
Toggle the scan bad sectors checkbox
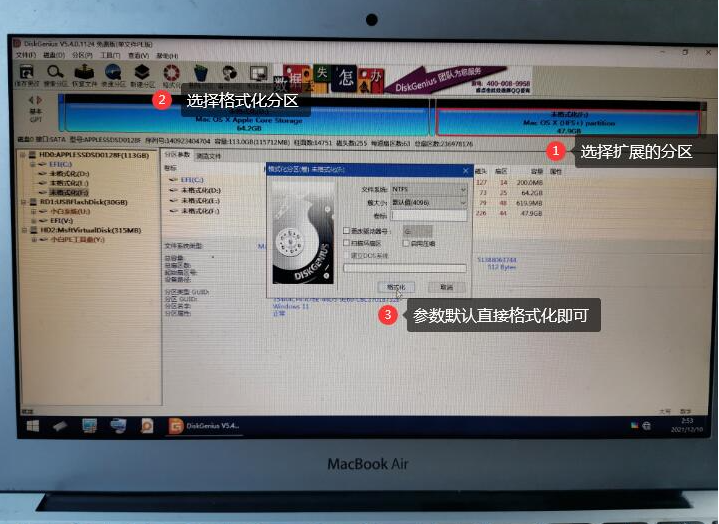pos(346,242)
